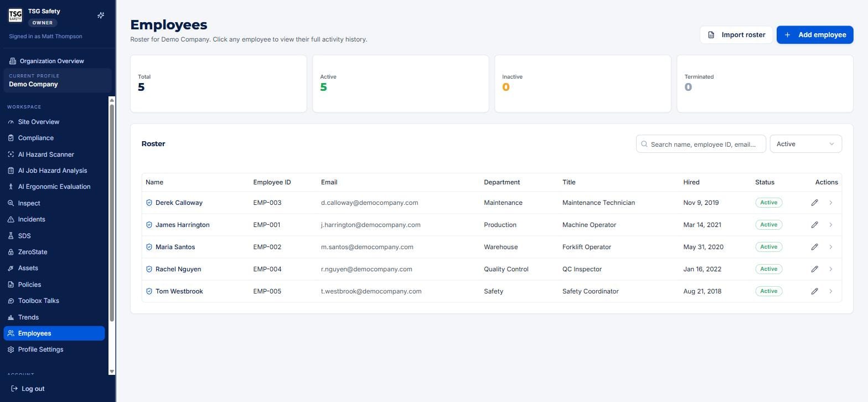Screen dimensions: 868x402
Task: Edit Maria Santos with pencil icon
Action: tap(814, 247)
